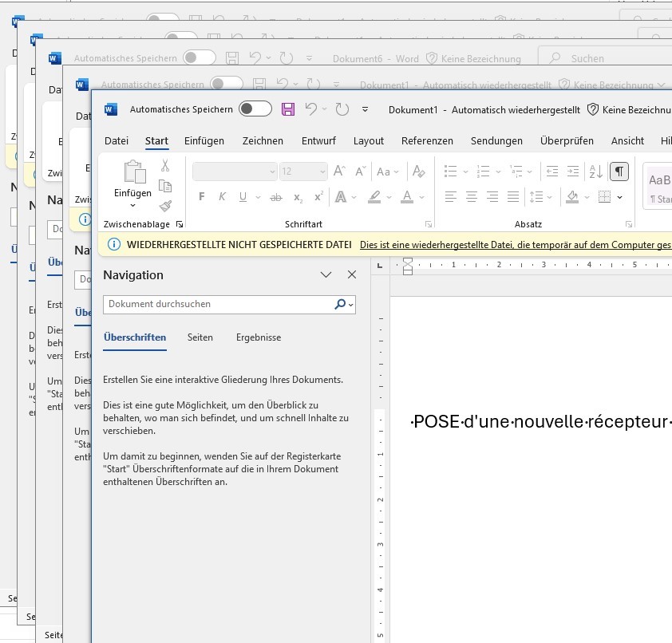672x643 pixels.
Task: Toggle italic formatting (K)
Action: (222, 196)
